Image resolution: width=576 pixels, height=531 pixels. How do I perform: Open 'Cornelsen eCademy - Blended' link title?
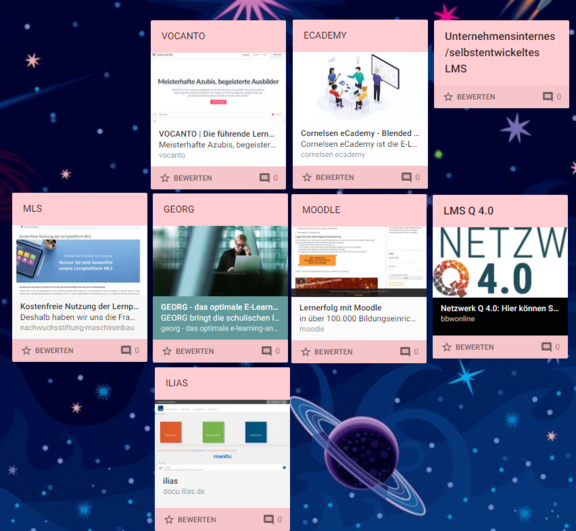(360, 133)
